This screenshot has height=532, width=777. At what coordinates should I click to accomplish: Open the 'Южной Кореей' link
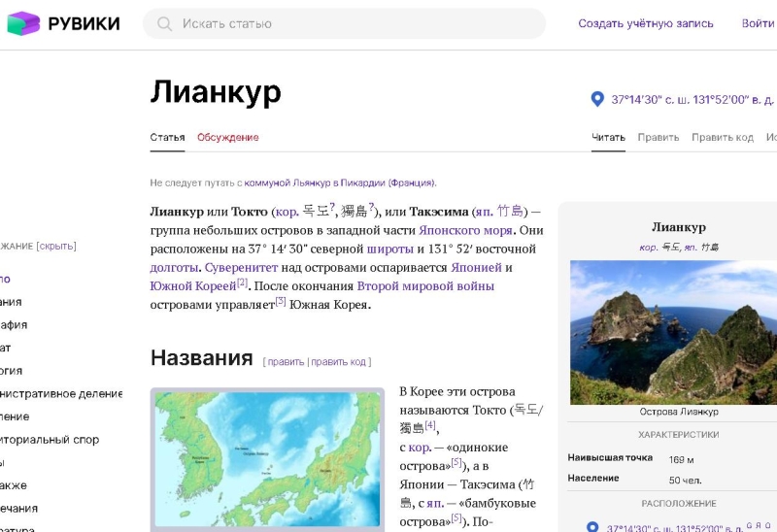coord(192,286)
